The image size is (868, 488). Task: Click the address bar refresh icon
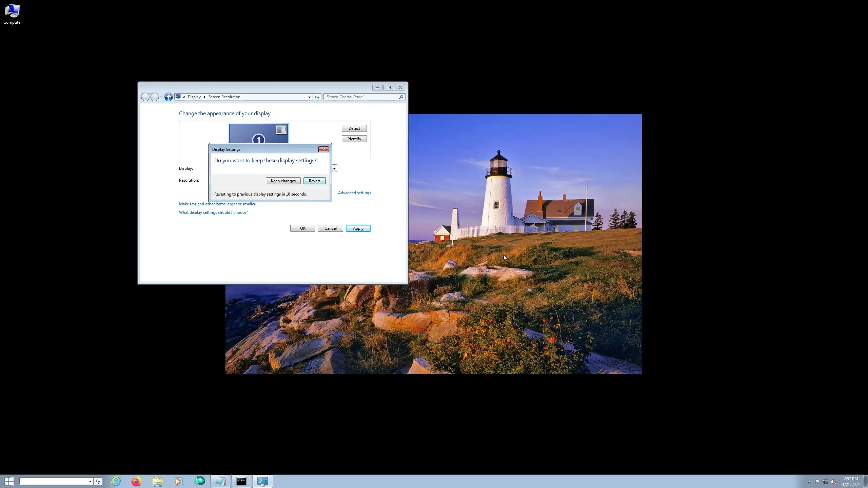(x=317, y=97)
